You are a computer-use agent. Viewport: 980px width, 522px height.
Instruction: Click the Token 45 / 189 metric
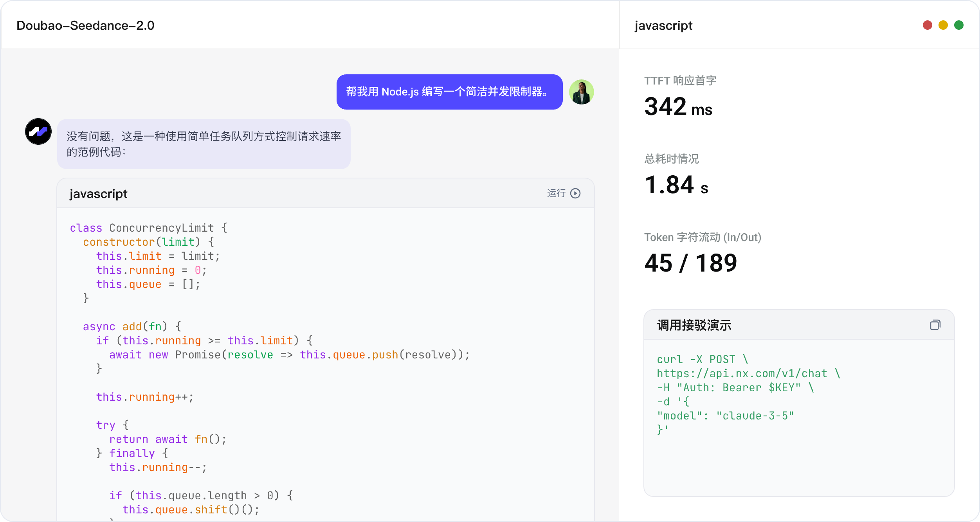point(691,263)
